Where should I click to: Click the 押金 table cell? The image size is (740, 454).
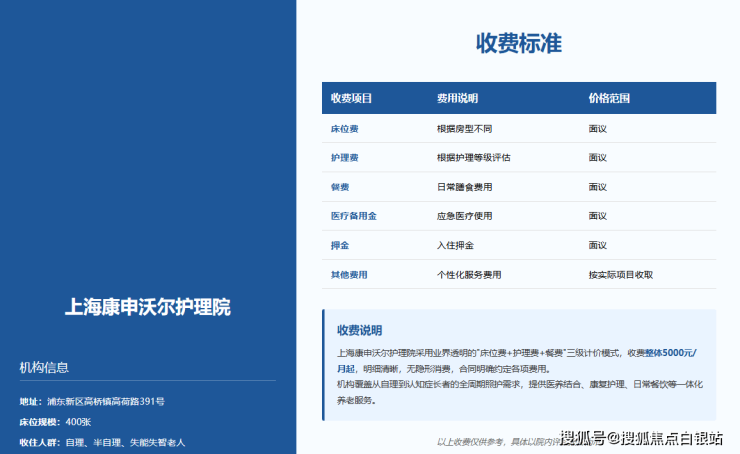coord(340,245)
